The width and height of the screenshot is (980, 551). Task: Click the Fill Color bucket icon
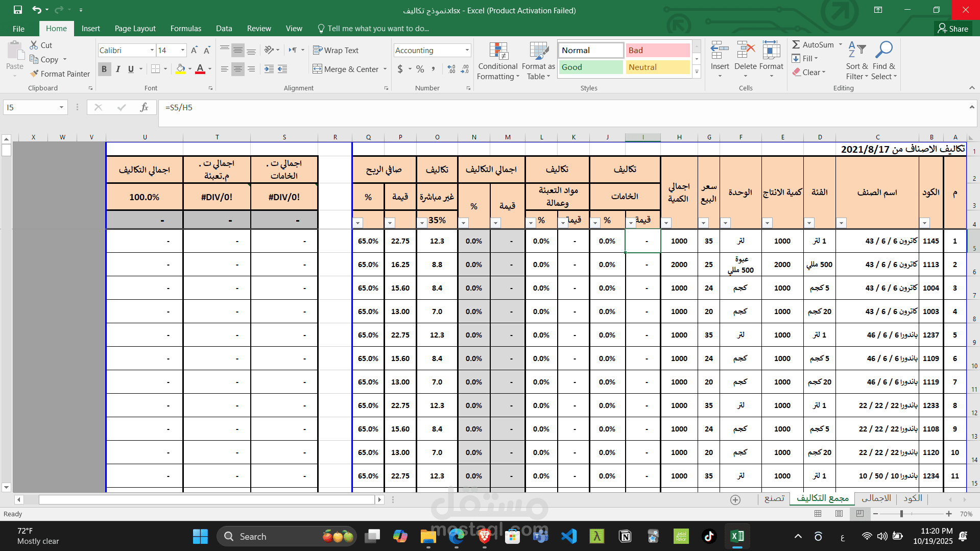pyautogui.click(x=180, y=69)
